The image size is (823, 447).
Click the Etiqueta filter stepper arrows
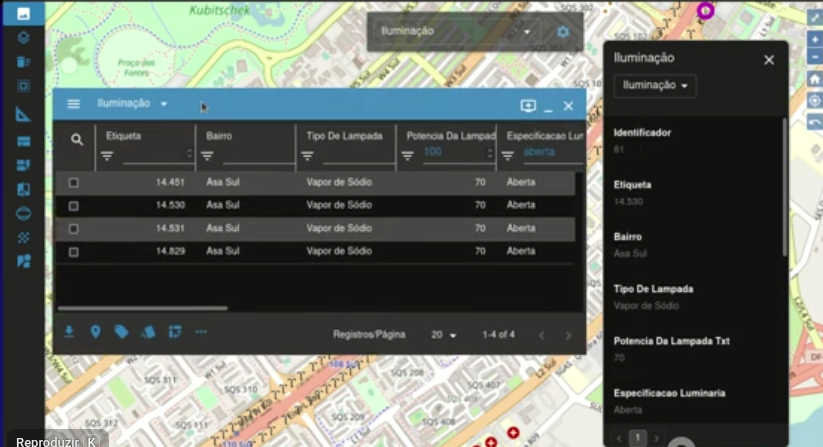point(189,153)
